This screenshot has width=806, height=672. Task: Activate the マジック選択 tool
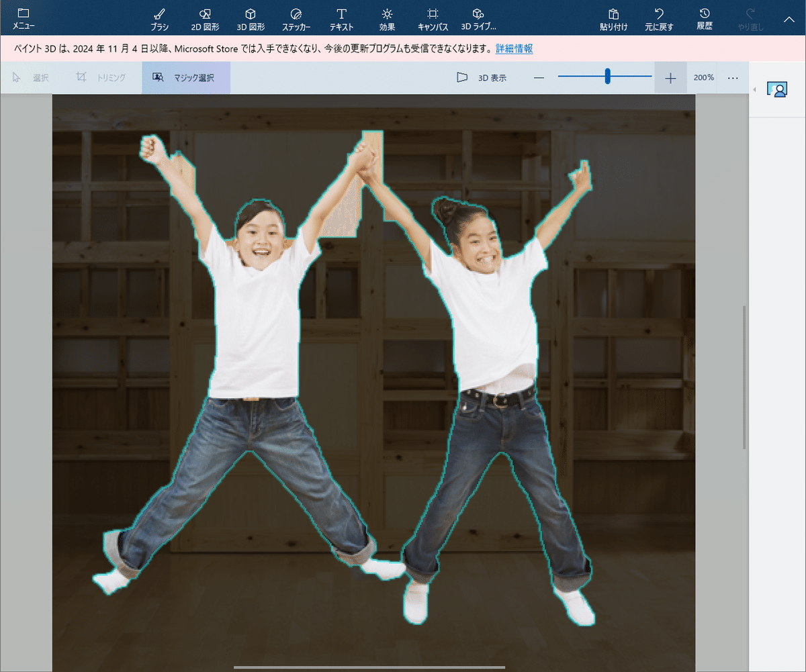click(186, 77)
